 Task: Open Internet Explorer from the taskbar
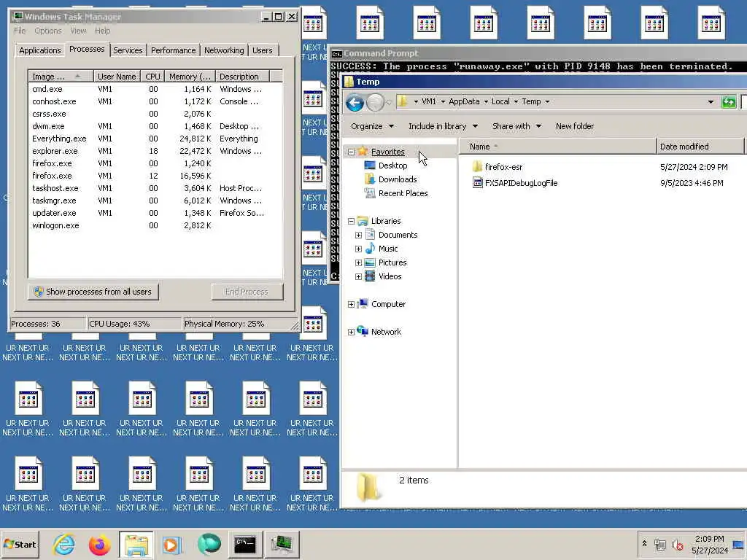pos(64,544)
